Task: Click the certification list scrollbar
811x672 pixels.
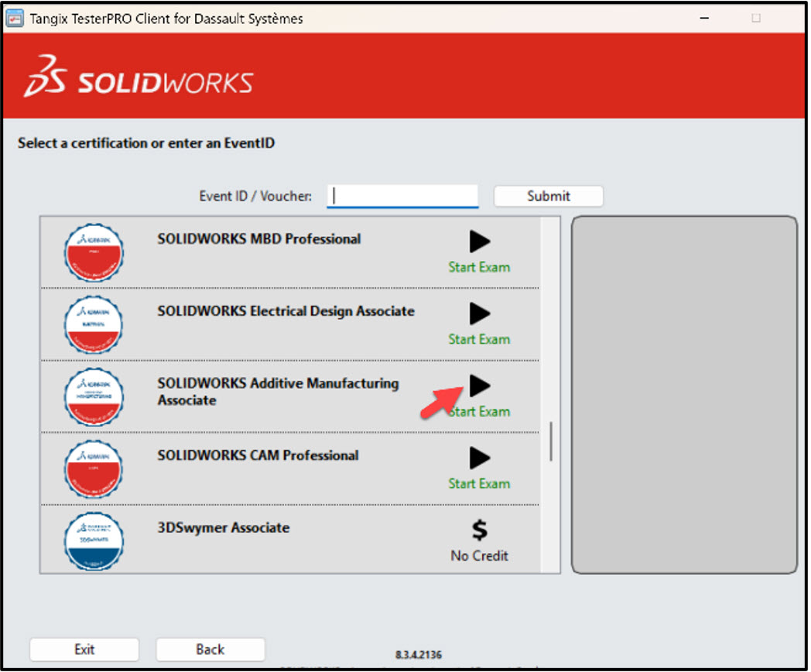Action: pos(551,441)
